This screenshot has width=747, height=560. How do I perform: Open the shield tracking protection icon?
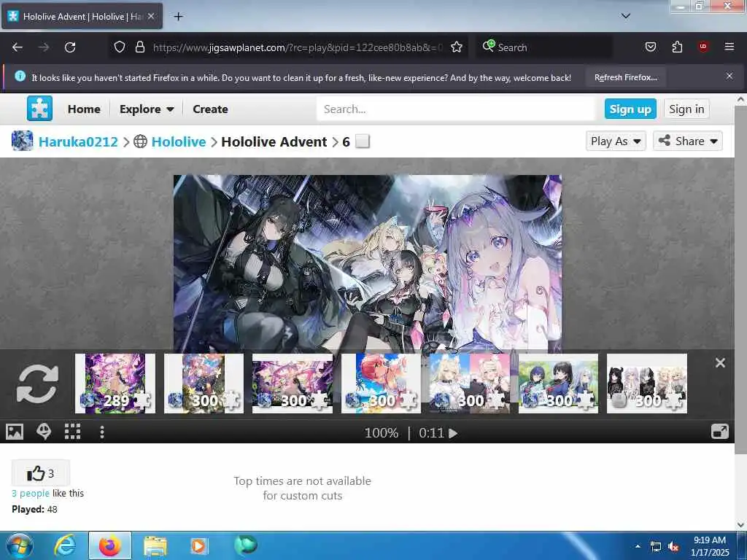[x=120, y=47]
